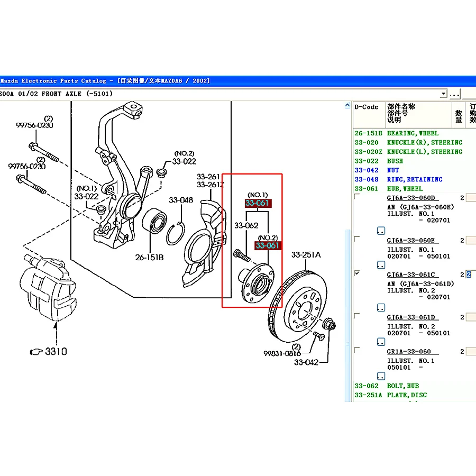Open part number link GR1A-33-060
This screenshot has width=476, height=476.
(413, 352)
